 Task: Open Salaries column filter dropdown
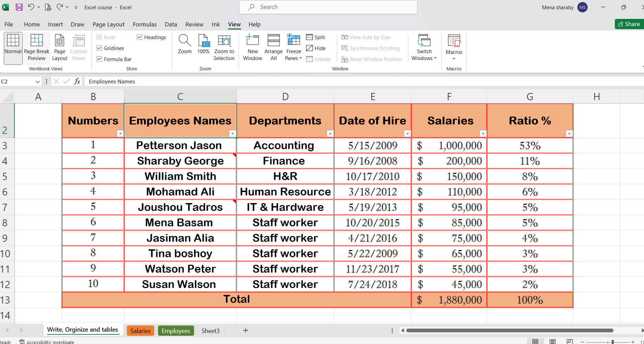(483, 133)
